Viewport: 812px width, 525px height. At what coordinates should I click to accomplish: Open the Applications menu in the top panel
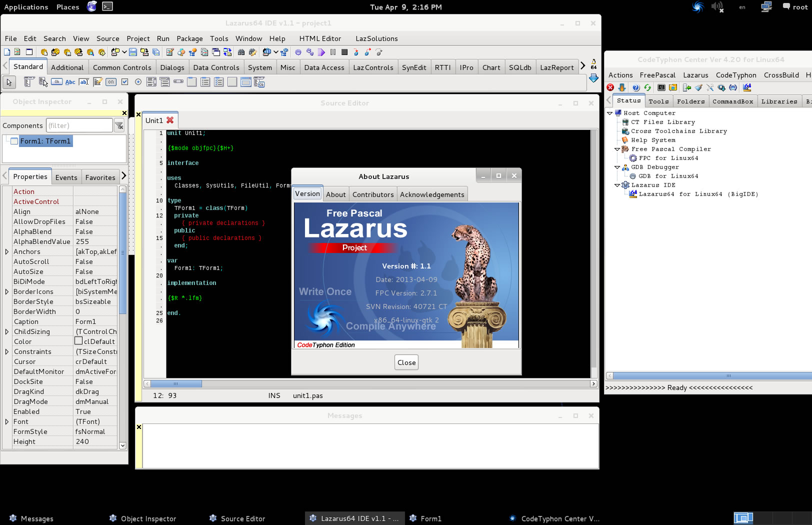(26, 7)
